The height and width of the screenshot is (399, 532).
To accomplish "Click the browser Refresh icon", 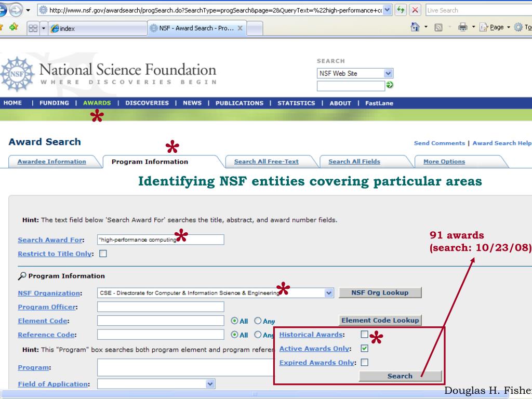I will pos(401,10).
